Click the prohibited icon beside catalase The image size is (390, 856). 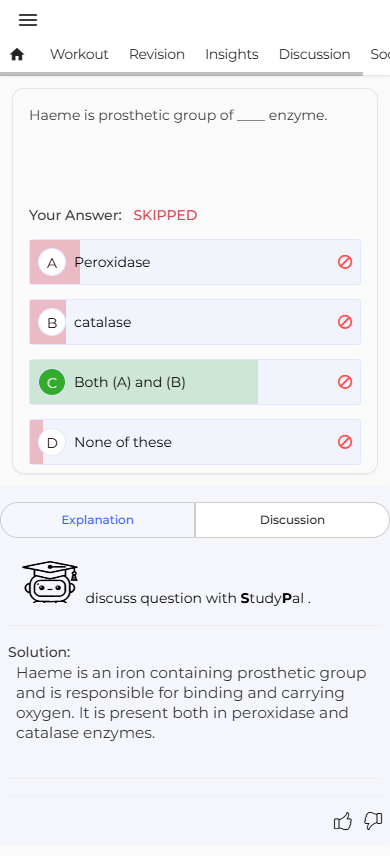pyautogui.click(x=345, y=322)
